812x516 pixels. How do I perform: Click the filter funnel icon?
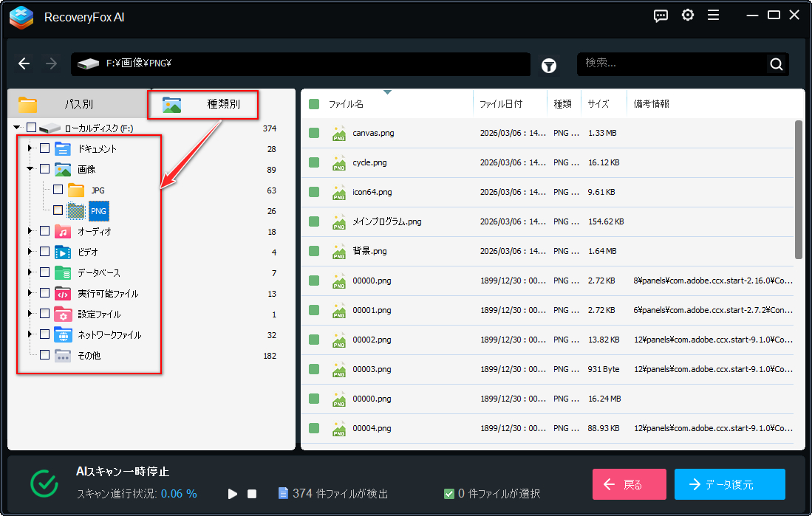[x=549, y=65]
